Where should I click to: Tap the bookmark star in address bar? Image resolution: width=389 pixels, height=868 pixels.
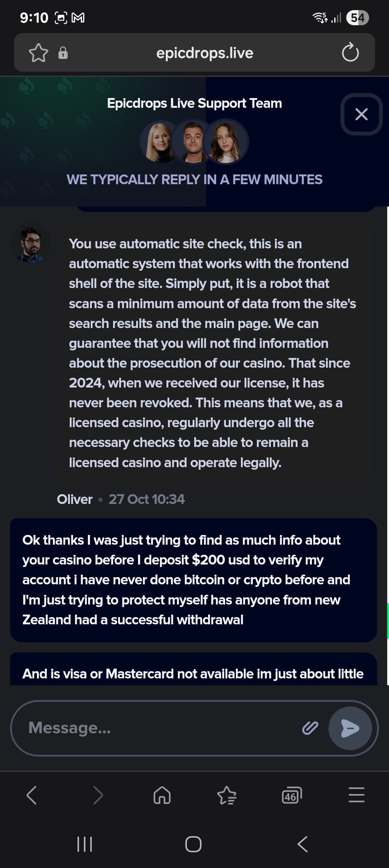tap(38, 53)
